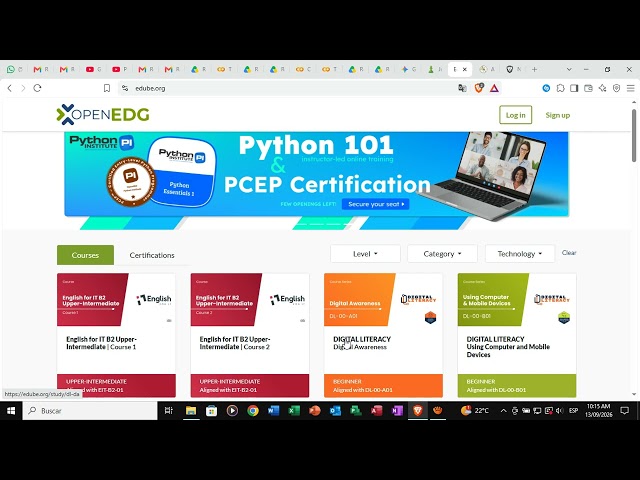
Task: Select the Certifications tab
Action: pyautogui.click(x=152, y=255)
